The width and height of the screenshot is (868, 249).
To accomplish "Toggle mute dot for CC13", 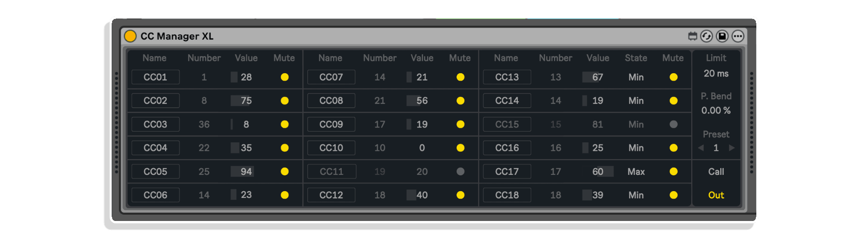I will click(x=674, y=77).
